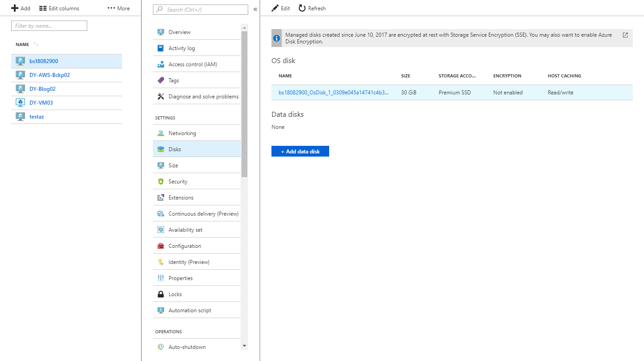Click the Security shield icon
The width and height of the screenshot is (644, 361).
(161, 182)
